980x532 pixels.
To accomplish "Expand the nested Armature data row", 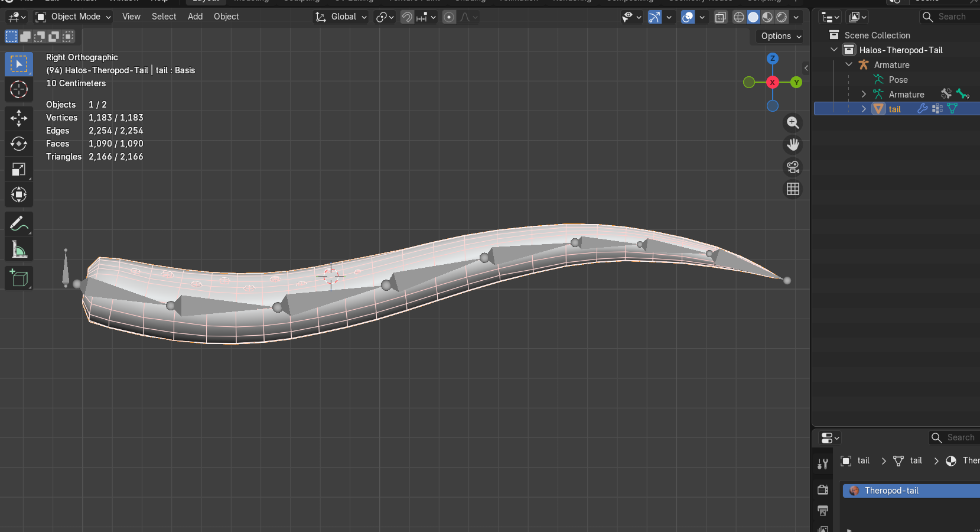I will pos(864,94).
